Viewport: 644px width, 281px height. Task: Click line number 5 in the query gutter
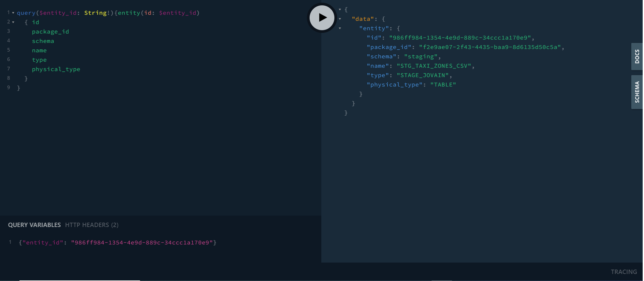click(9, 50)
